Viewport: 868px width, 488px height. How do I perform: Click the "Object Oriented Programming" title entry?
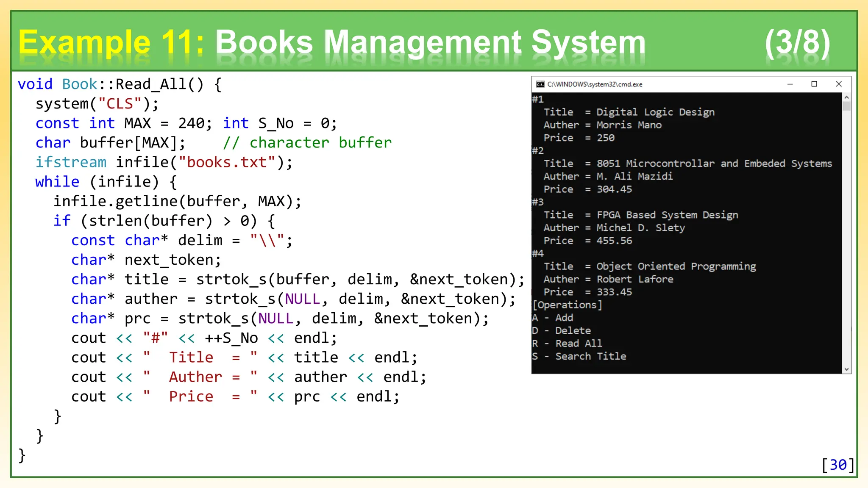click(676, 266)
